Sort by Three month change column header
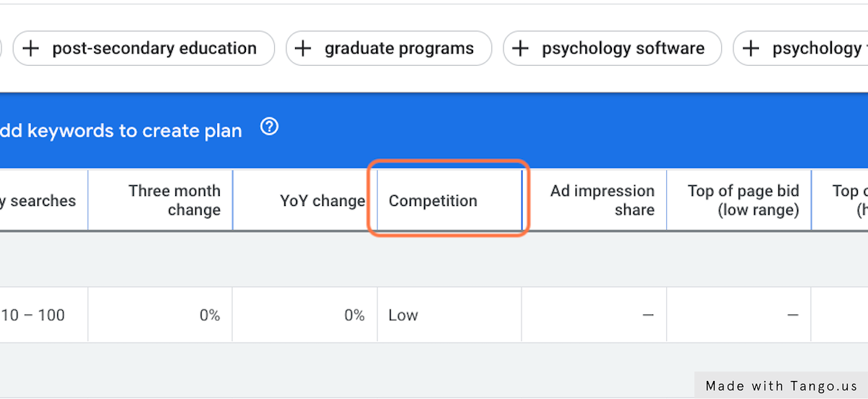Image resolution: width=868 pixels, height=399 pixels. [174, 200]
